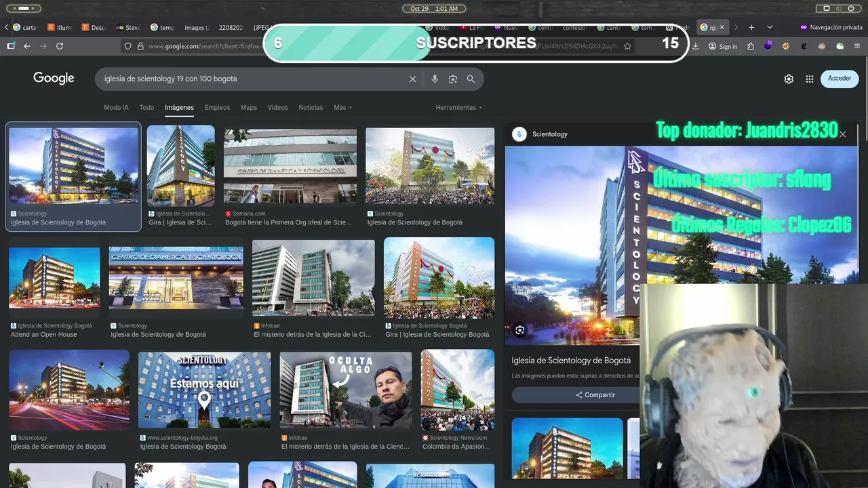Expand the 'Más' search filter menu

tap(342, 108)
